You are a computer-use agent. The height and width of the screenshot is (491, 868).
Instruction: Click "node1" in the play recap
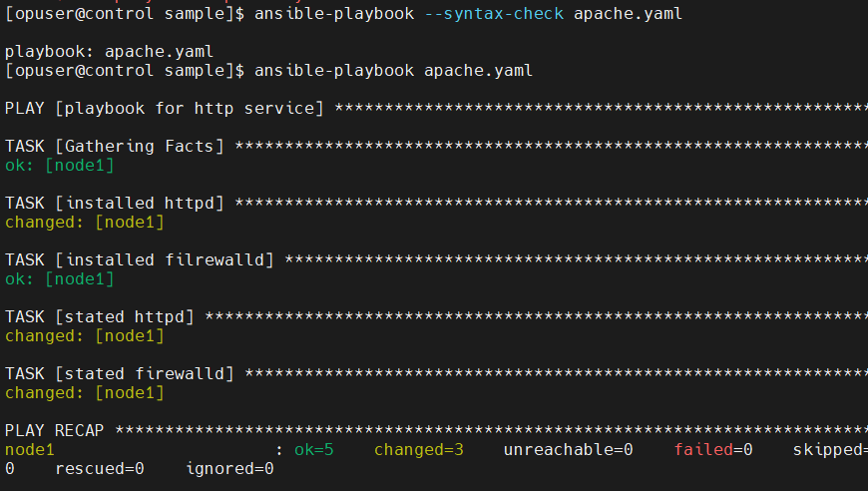(29, 450)
